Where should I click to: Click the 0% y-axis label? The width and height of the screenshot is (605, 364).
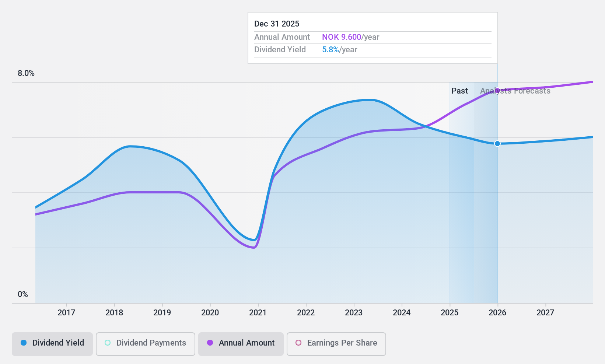tap(23, 294)
